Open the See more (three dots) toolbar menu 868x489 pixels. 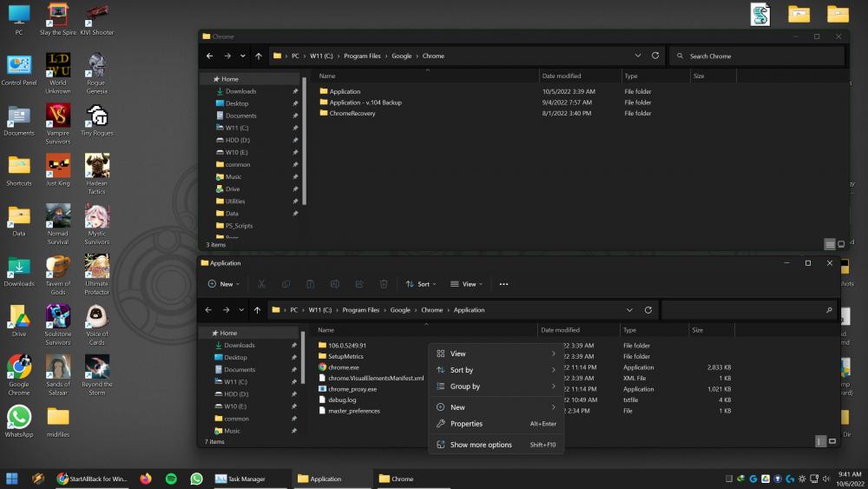point(503,284)
